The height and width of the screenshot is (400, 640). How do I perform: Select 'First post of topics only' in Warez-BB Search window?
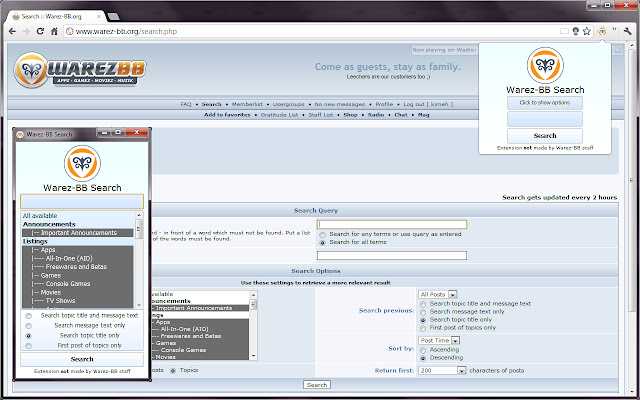[x=28, y=346]
